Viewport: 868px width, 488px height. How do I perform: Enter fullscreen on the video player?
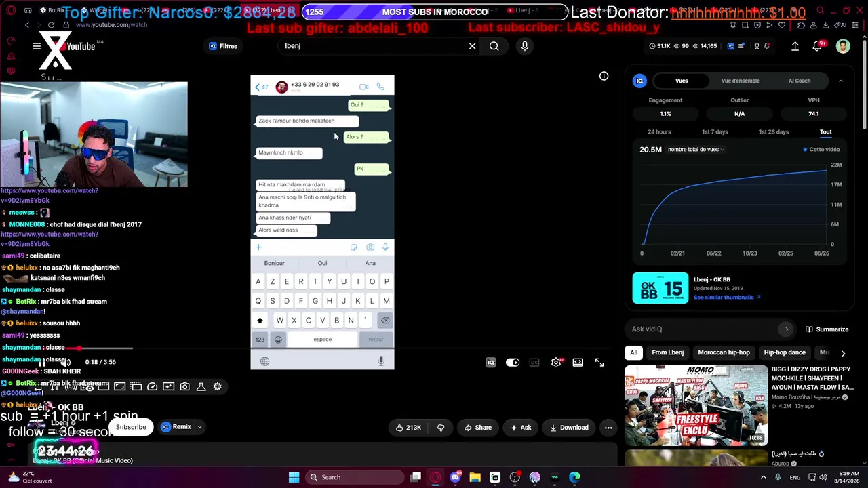[x=599, y=363]
